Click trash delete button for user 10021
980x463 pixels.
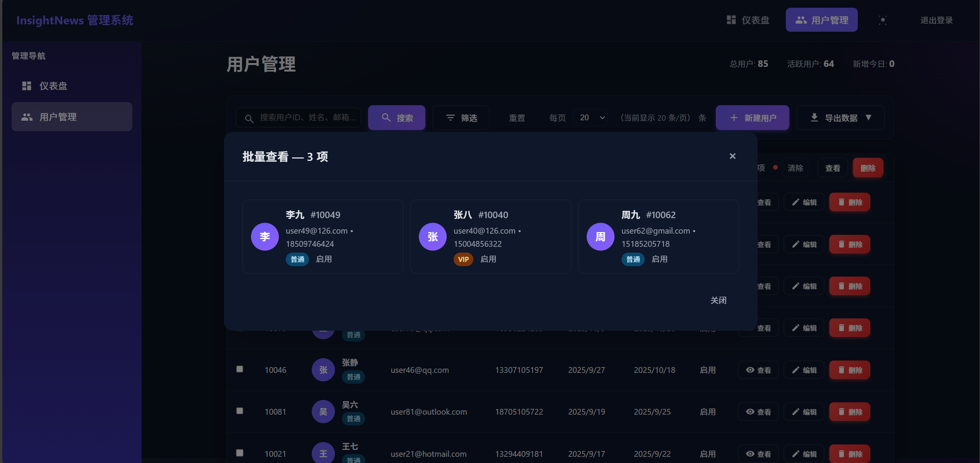849,453
